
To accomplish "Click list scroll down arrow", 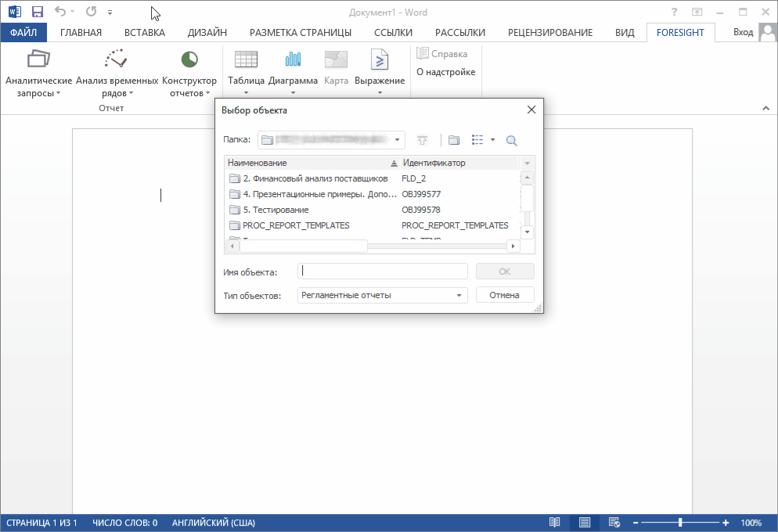I will click(528, 232).
